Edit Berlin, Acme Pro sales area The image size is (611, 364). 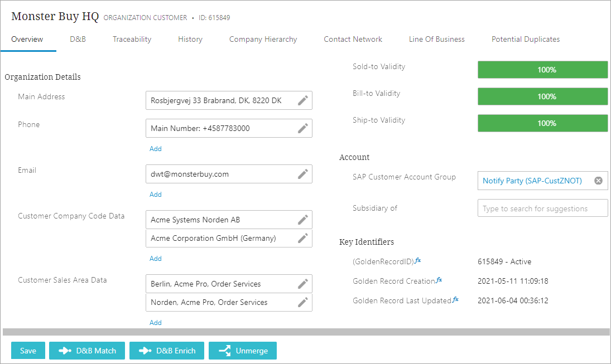click(x=302, y=284)
